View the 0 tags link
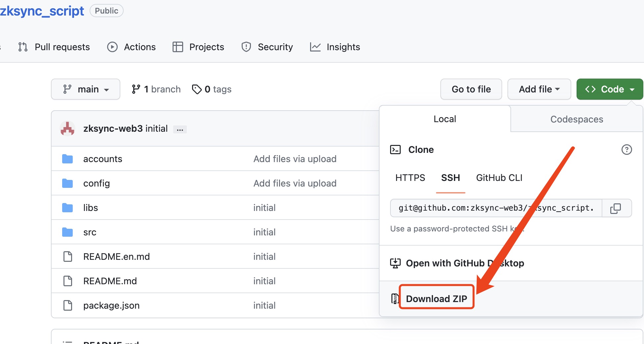The width and height of the screenshot is (644, 344). 212,89
